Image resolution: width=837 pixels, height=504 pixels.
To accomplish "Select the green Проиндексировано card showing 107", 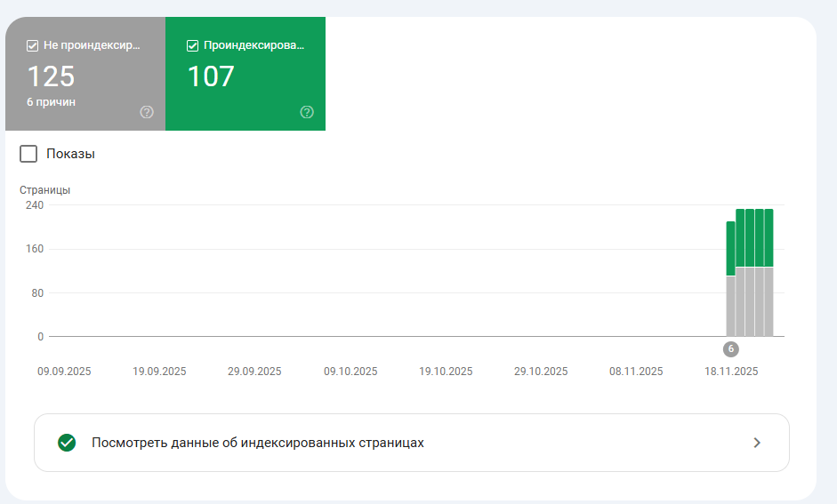I will [245, 76].
